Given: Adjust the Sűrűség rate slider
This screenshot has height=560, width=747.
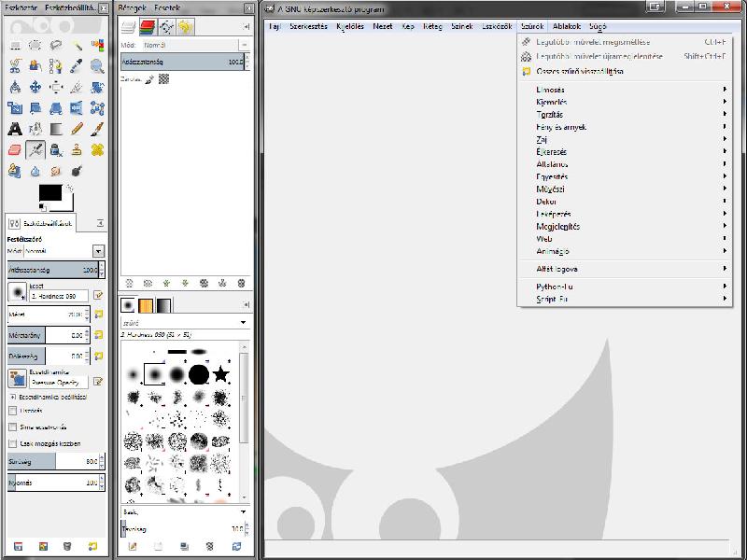Looking at the screenshot, I should coord(56,461).
